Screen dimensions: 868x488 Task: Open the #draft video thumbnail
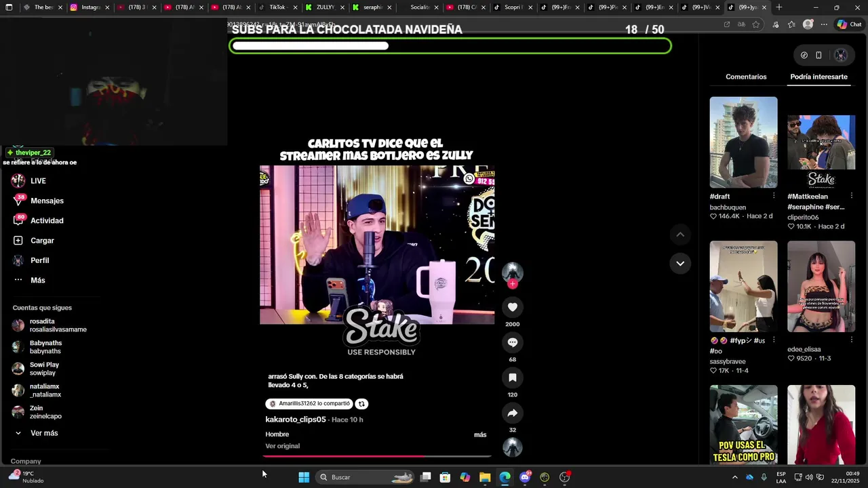743,142
